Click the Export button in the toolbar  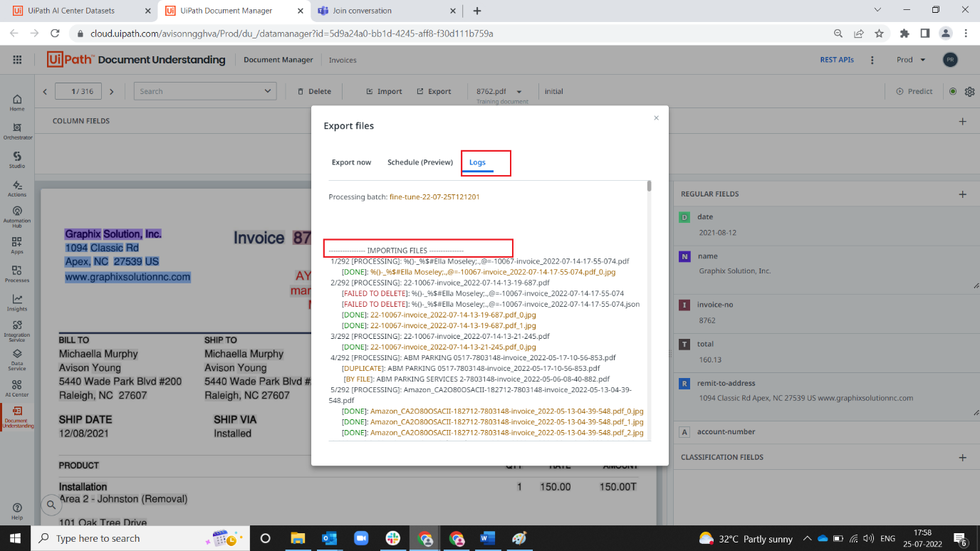point(434,91)
